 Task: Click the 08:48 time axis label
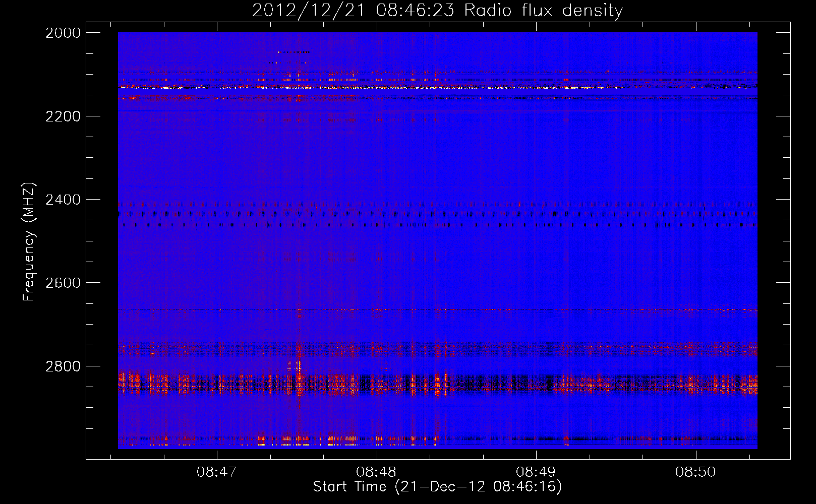tap(376, 472)
